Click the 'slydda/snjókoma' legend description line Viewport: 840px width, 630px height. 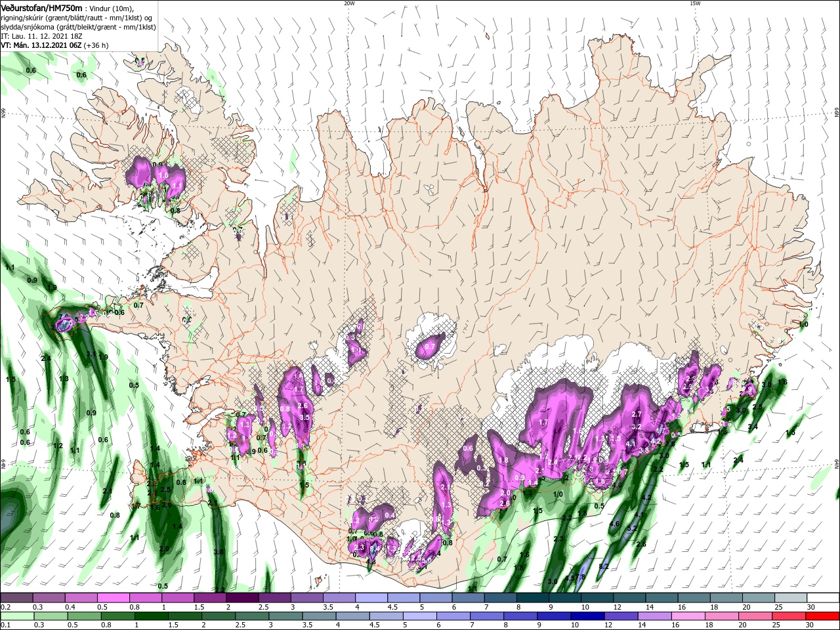78,27
